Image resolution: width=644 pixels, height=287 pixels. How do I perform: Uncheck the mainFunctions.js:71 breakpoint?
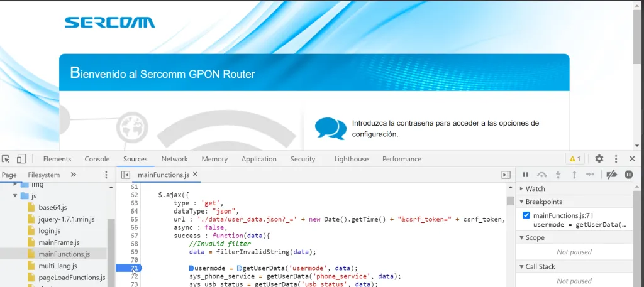pos(526,215)
